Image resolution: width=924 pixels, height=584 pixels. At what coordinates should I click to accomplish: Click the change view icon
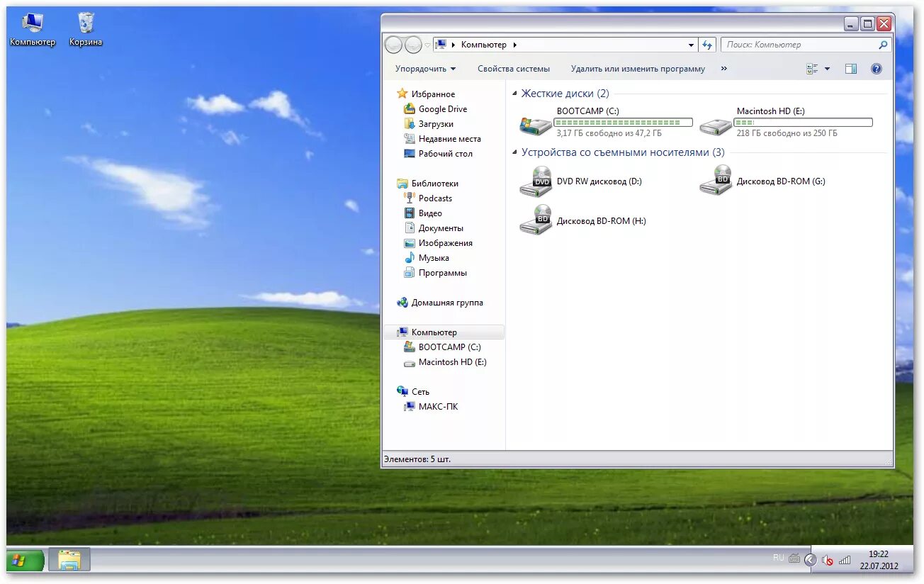click(x=812, y=69)
